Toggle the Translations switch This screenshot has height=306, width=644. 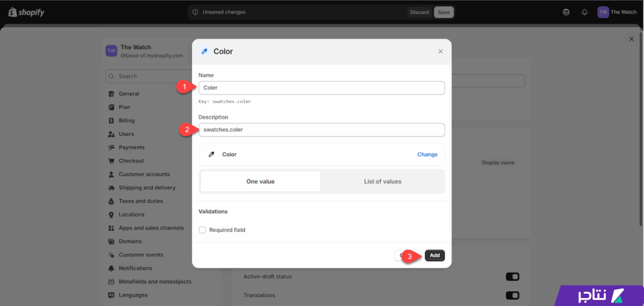tap(512, 295)
